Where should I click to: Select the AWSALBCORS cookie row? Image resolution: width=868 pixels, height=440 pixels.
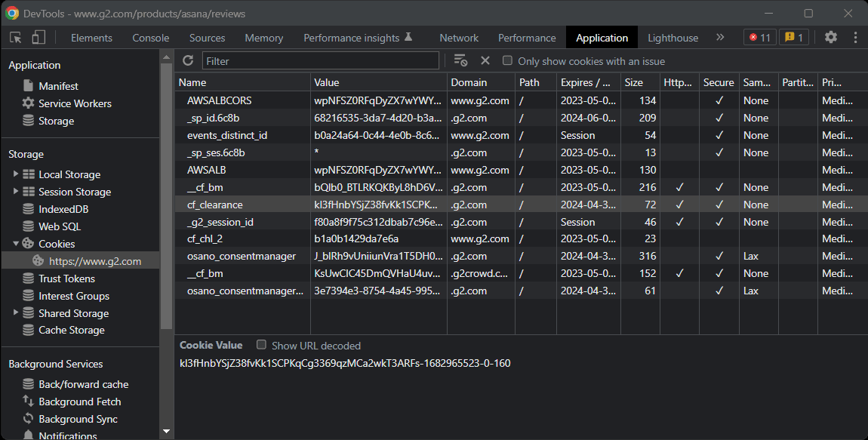coord(521,100)
